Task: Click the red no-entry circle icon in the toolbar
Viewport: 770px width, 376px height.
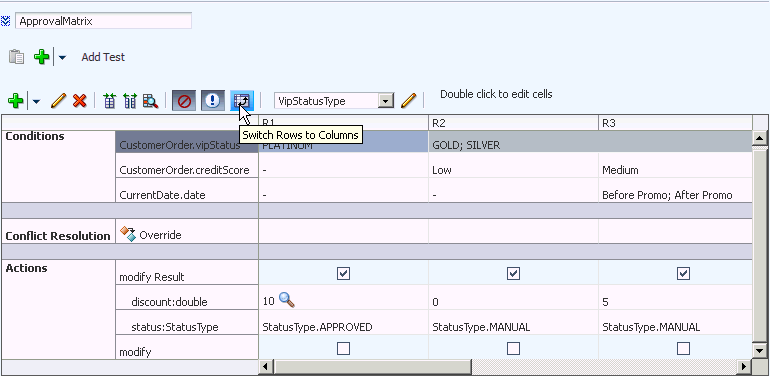Action: pyautogui.click(x=184, y=101)
